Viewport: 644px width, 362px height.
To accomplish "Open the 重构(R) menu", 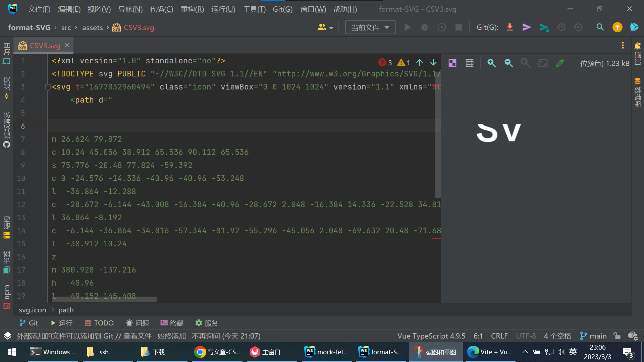I will pos(192,9).
